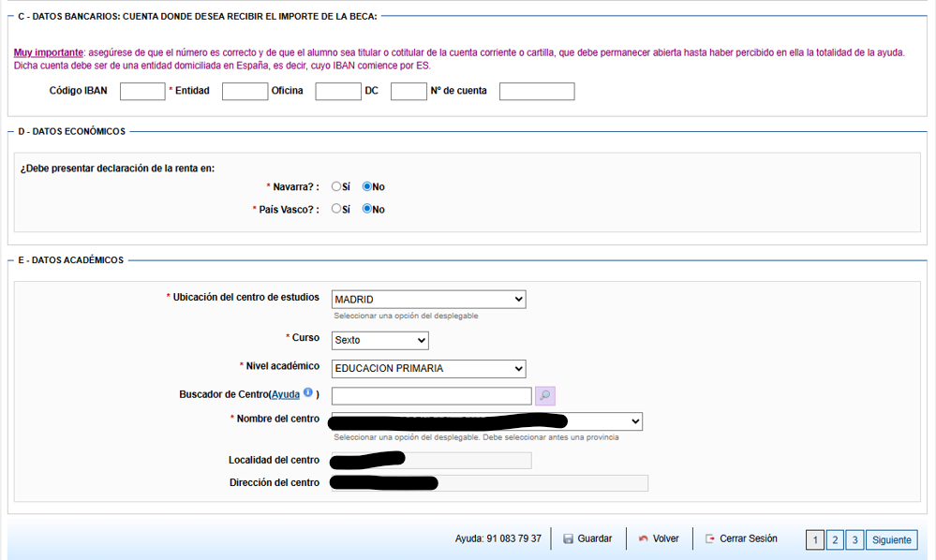
Task: Click the 'Muy importante' underlined text
Action: 49,52
